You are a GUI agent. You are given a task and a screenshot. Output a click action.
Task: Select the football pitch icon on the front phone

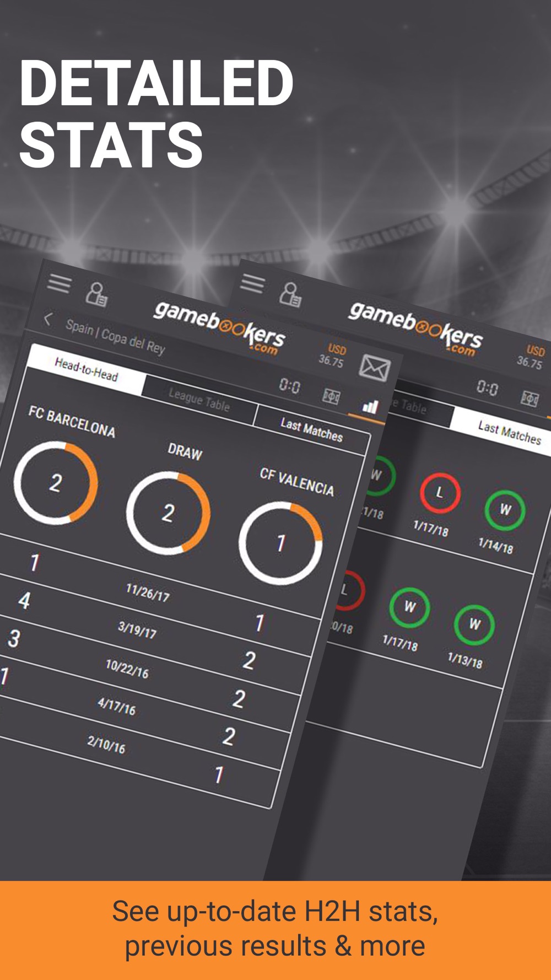331,396
